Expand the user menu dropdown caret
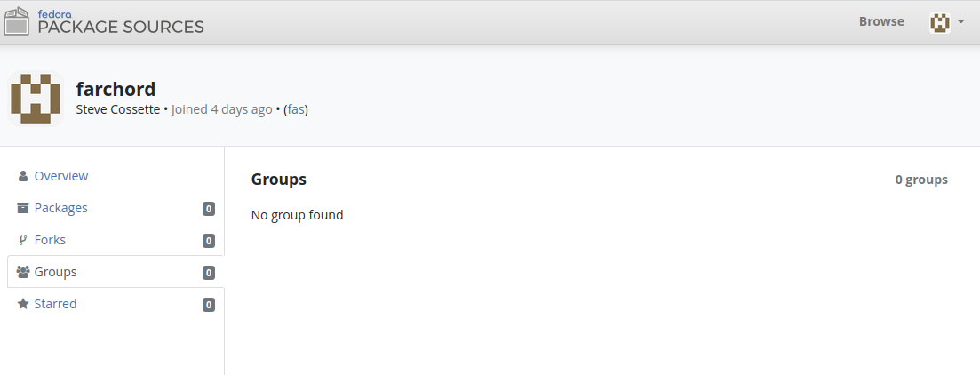 (960, 22)
